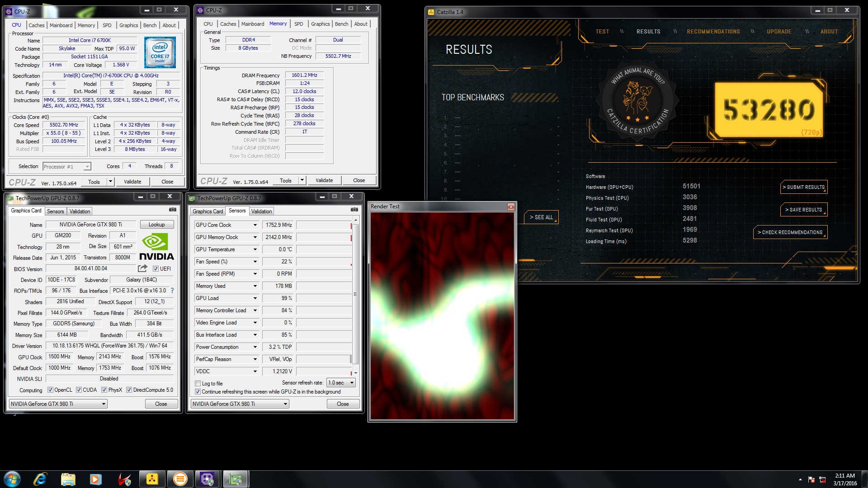Open the Windows Start orb

[12, 479]
